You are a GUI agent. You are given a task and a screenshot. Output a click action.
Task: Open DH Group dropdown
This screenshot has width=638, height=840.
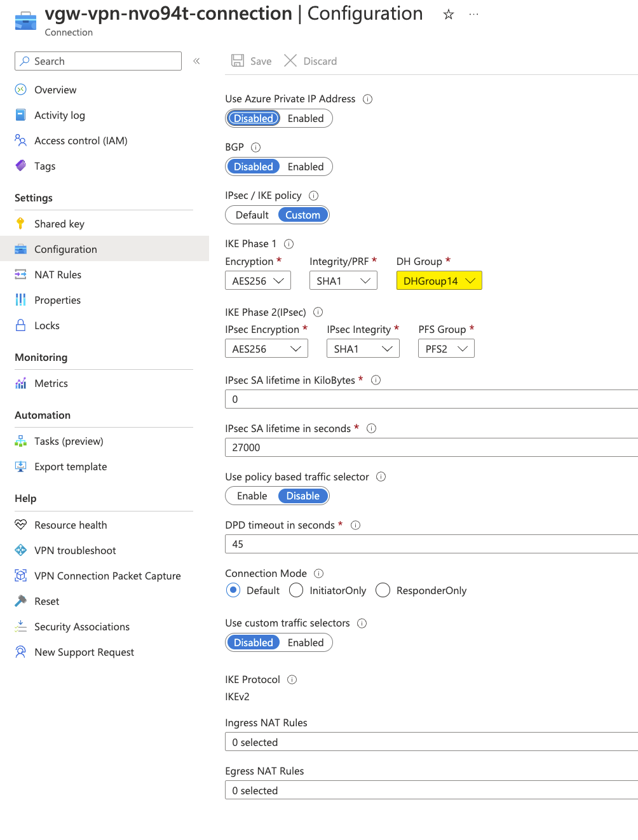pyautogui.click(x=439, y=280)
